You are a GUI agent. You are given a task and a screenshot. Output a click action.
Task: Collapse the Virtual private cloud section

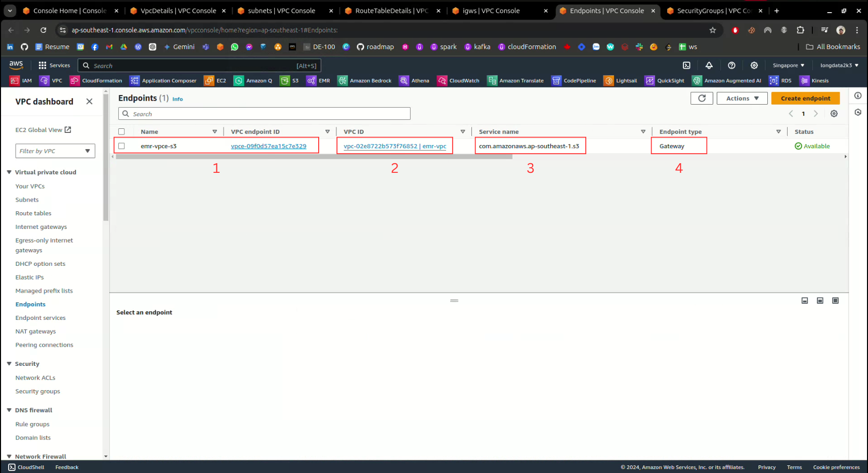point(9,172)
